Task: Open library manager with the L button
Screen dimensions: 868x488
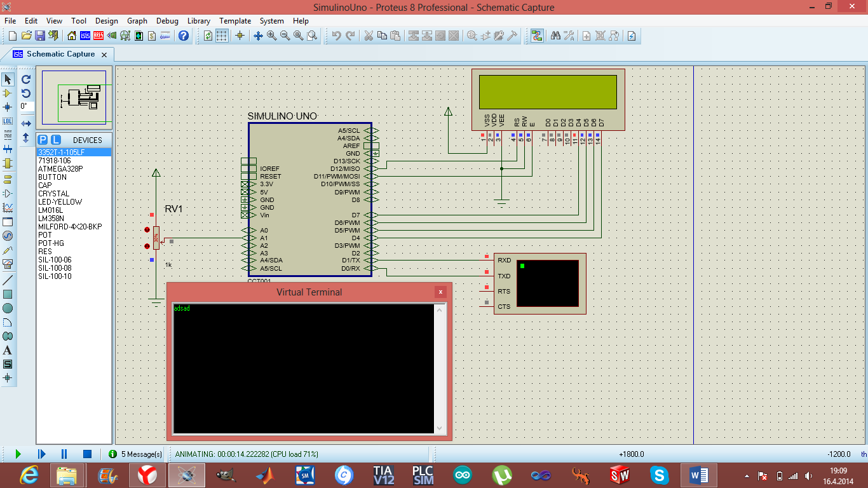Action: 55,140
